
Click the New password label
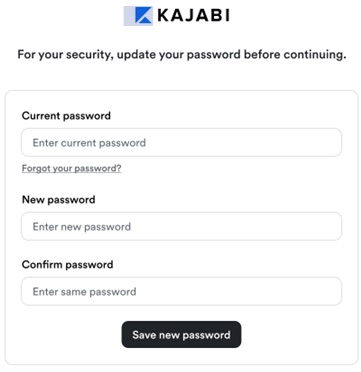coord(58,200)
